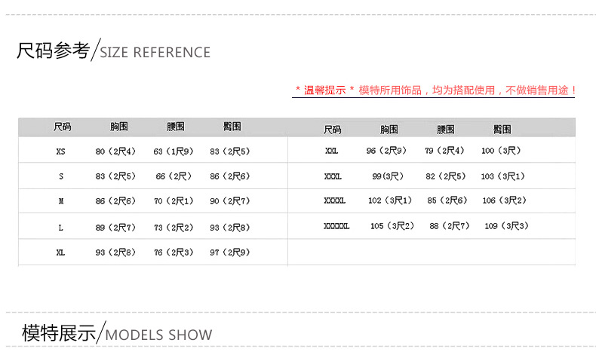
Task: Click the XS size row label
Action: [x=61, y=151]
